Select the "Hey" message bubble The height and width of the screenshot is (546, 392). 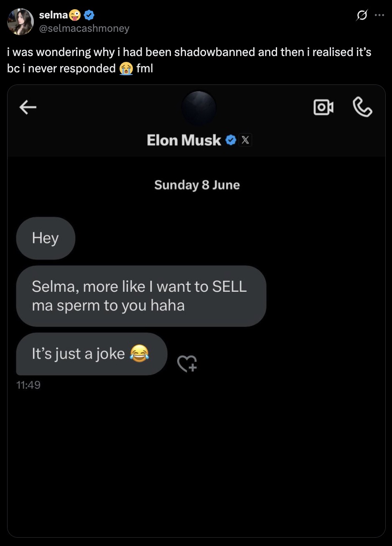pos(46,238)
